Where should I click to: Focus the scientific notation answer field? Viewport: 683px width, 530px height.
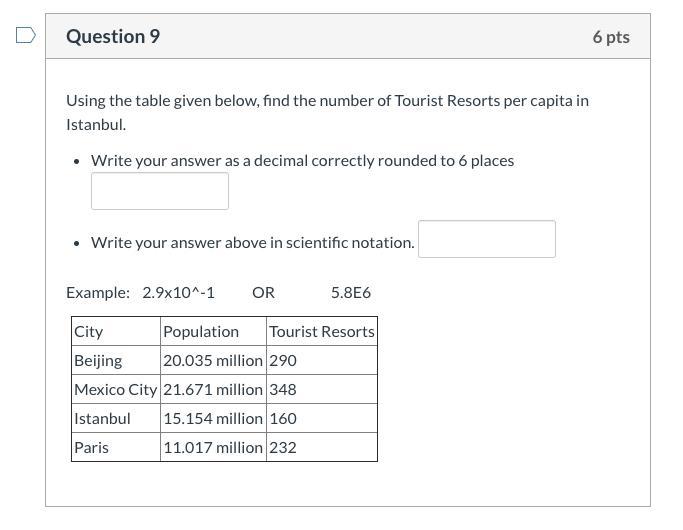tap(486, 239)
